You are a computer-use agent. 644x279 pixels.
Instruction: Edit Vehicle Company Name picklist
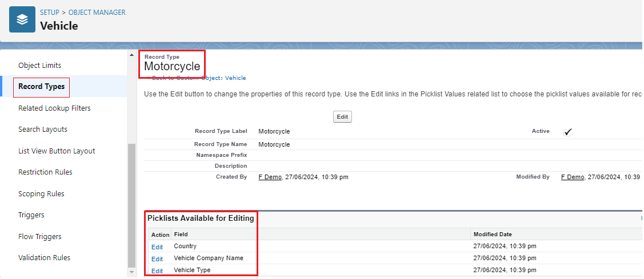coord(157,259)
